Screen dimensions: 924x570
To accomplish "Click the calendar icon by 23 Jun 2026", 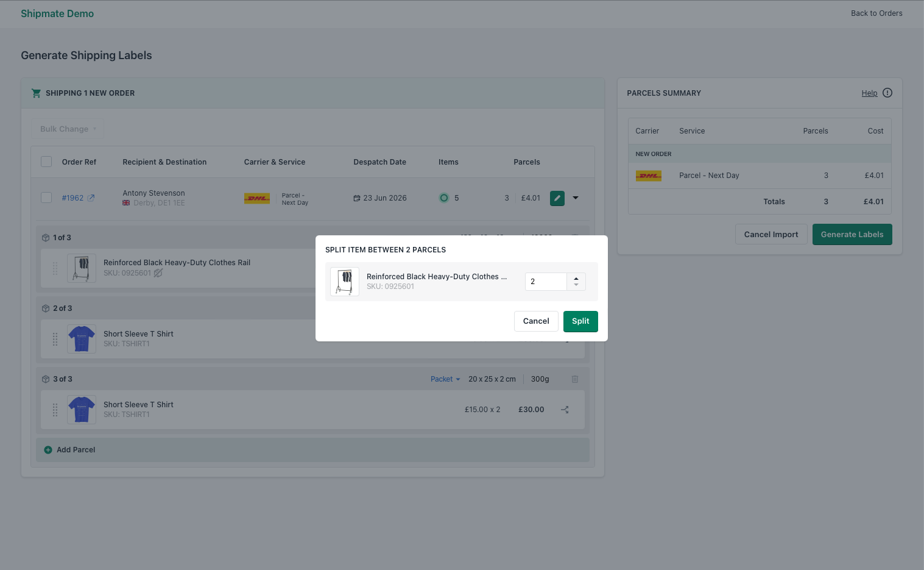I will [x=357, y=198].
